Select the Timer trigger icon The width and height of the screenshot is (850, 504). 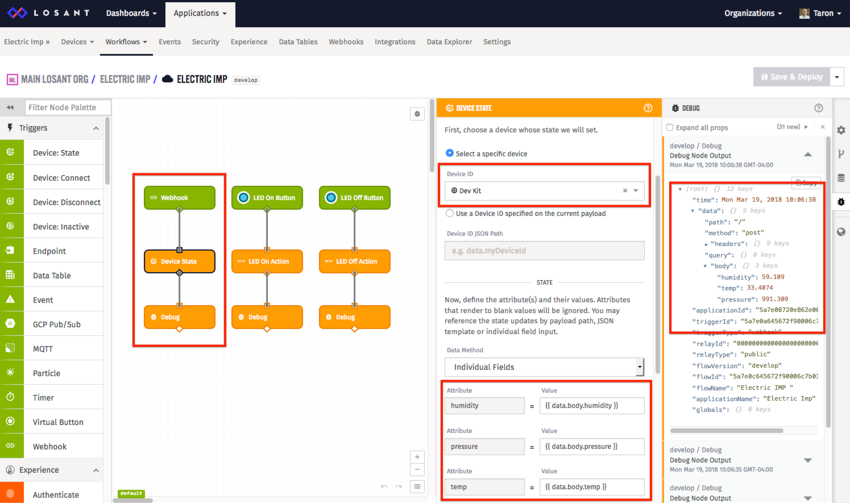(x=11, y=397)
